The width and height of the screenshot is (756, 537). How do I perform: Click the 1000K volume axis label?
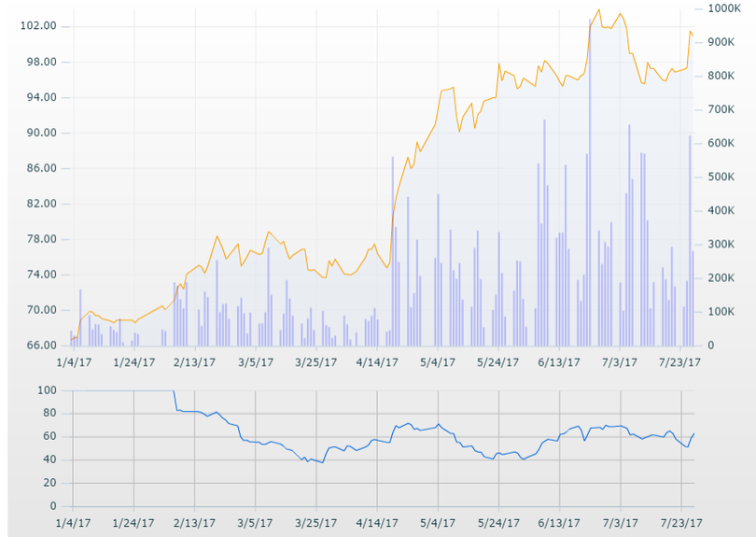(723, 8)
